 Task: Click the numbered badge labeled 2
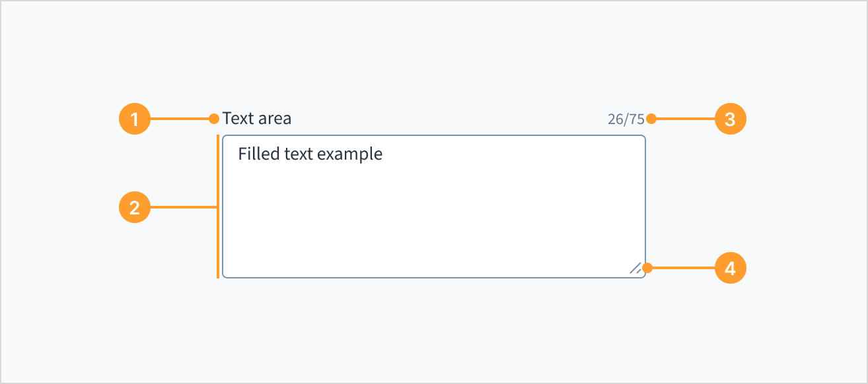(x=134, y=208)
